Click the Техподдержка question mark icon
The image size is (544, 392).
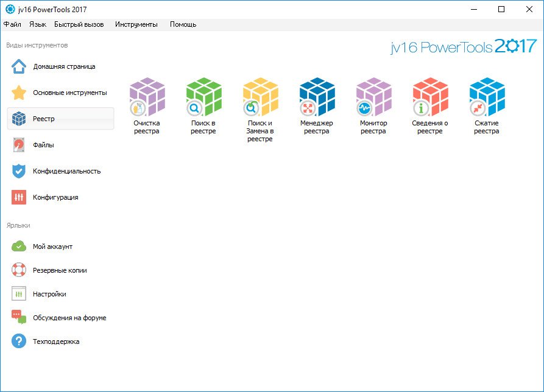tap(19, 341)
